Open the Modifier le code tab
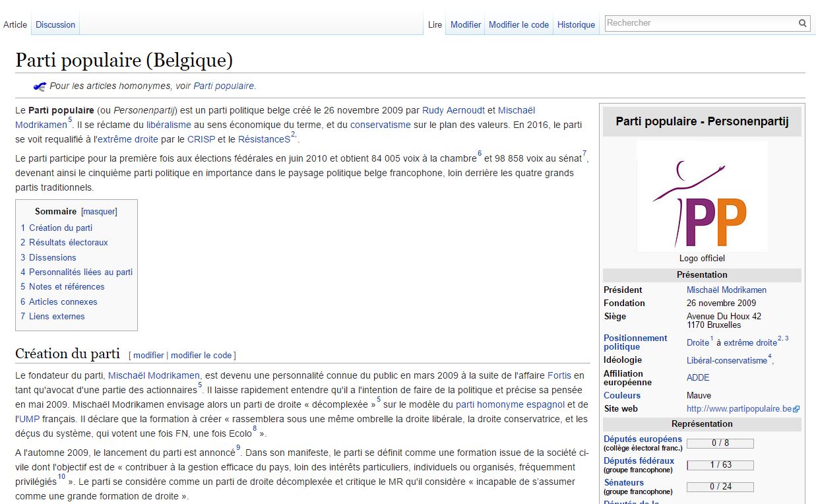This screenshot has width=816, height=504. pos(518,24)
